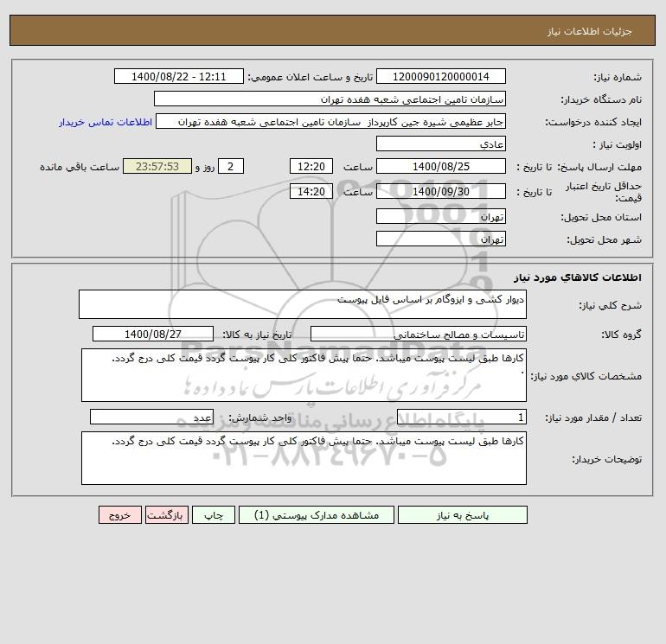The image size is (666, 644).
Task: Click the مهلت ارسال پاسخ label
Action: tap(599, 167)
